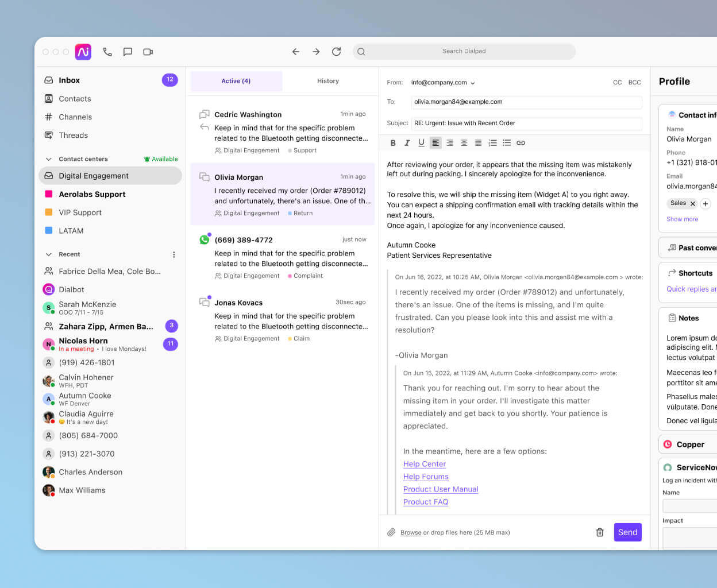Apply bold formatting to the reply
Viewport: 717px width, 588px height.
pyautogui.click(x=393, y=142)
